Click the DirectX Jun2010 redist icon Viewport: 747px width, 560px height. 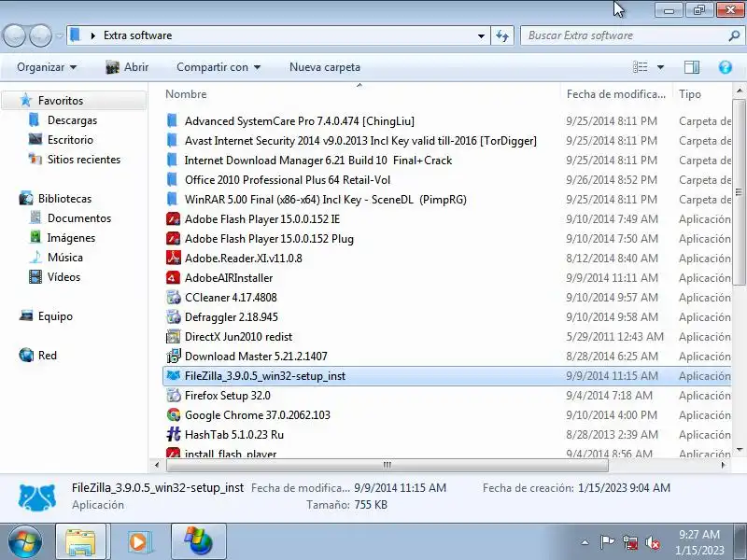point(173,337)
